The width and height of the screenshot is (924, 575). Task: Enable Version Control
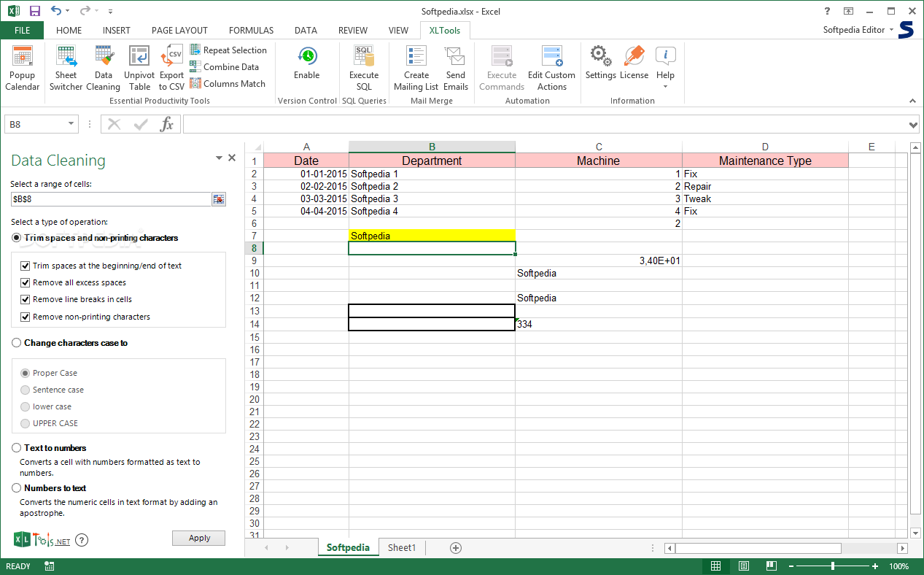307,63
